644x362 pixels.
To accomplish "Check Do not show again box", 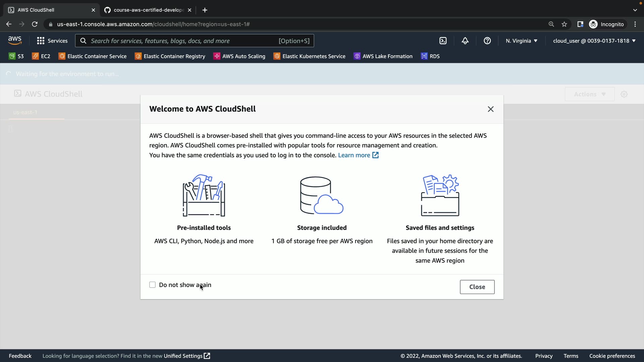I will 152,285.
